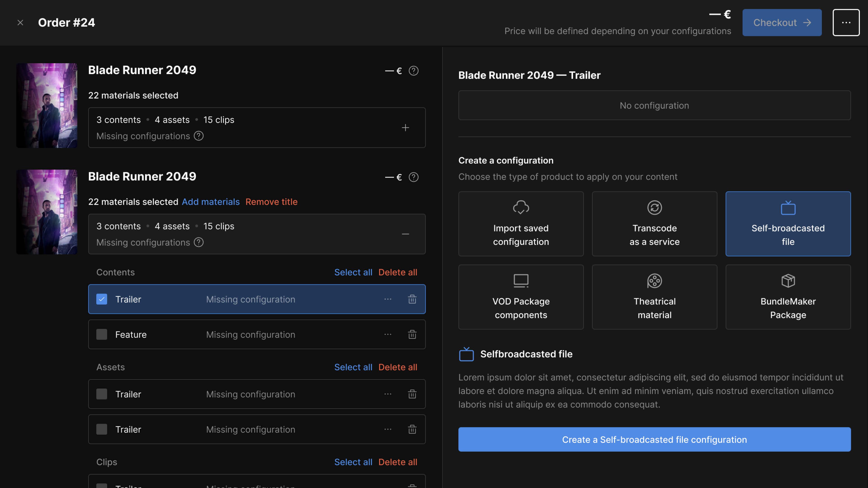Check the second Assets Trailer checkbox

[x=102, y=429]
